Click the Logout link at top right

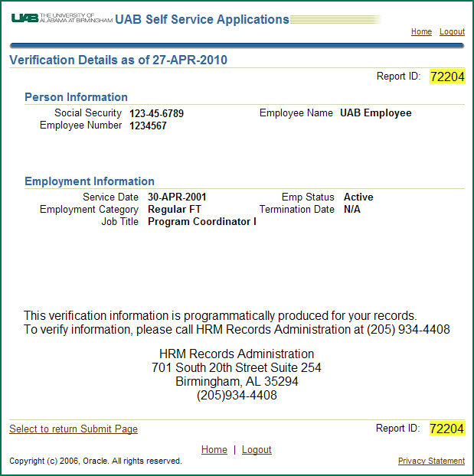coord(452,31)
